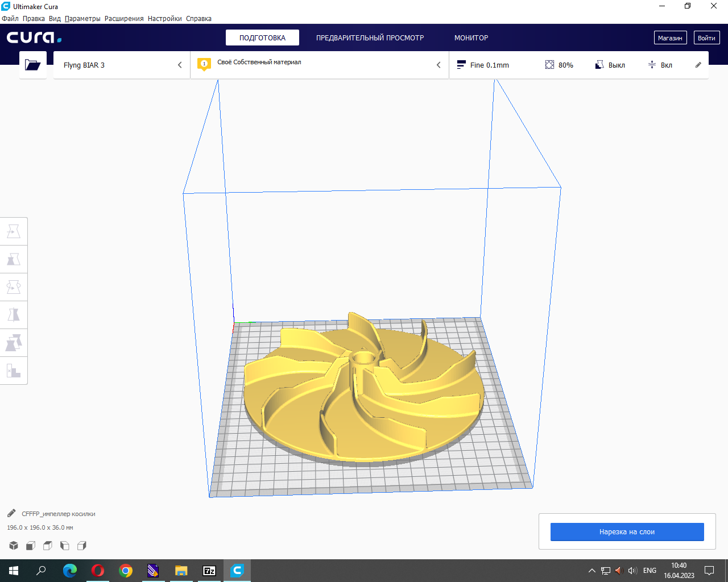The image size is (728, 582).
Task: Open the Справка menu
Action: (198, 19)
